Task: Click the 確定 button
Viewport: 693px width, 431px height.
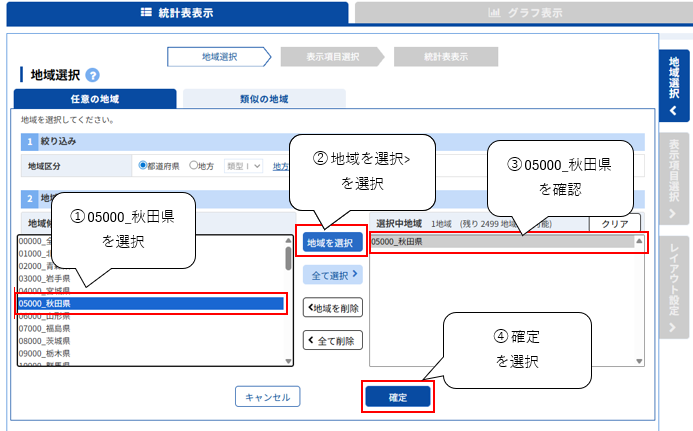Action: click(398, 397)
